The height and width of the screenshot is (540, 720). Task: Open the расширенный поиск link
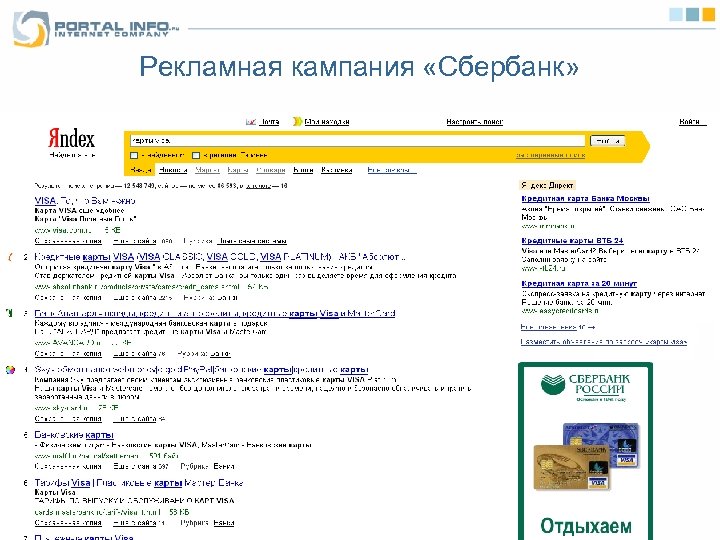(x=551, y=156)
